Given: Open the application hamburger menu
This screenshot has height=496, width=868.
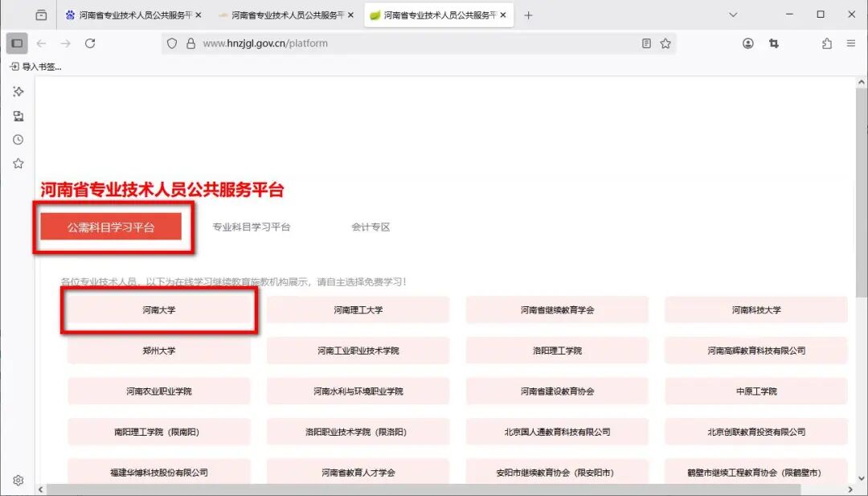Looking at the screenshot, I should tap(851, 43).
